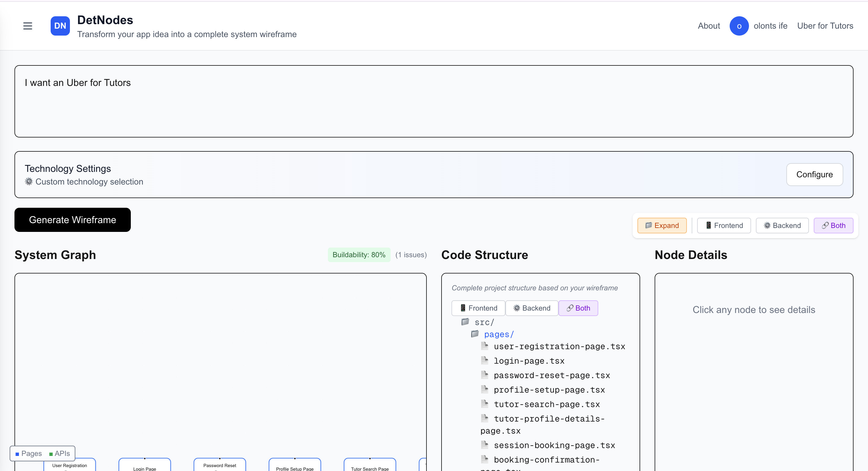Click the Buildability 80% badge

[x=359, y=254]
